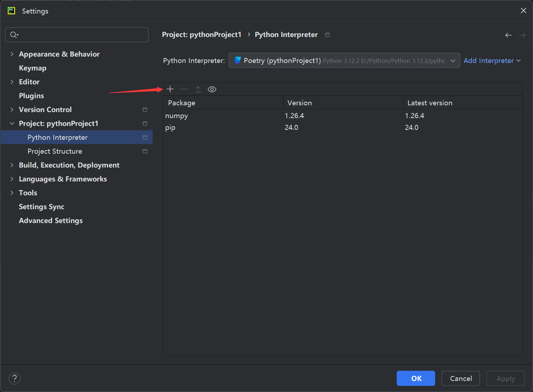Click the upgrade package arrow icon

(x=198, y=89)
